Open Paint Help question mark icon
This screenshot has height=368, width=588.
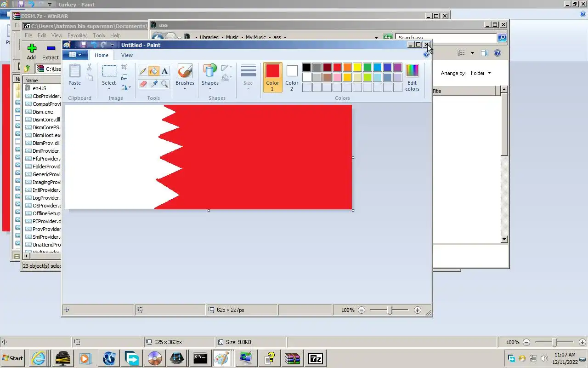point(426,54)
